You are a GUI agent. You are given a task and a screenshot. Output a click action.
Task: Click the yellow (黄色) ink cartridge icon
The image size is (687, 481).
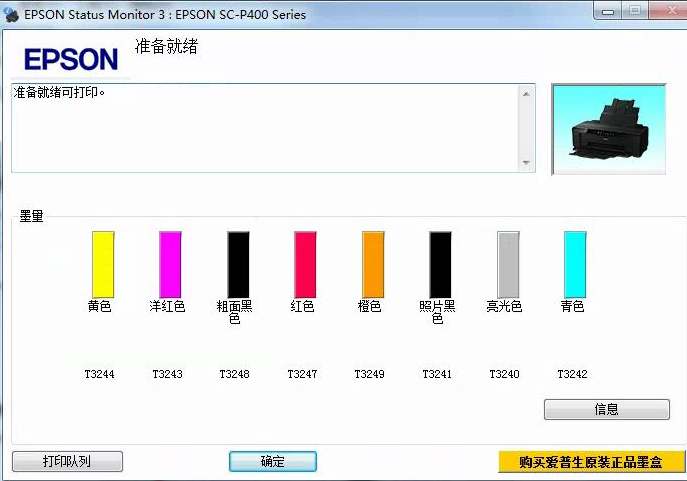pyautogui.click(x=103, y=264)
